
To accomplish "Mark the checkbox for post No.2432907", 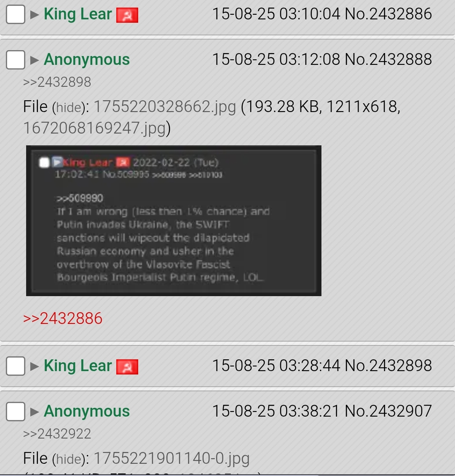I will click(16, 411).
